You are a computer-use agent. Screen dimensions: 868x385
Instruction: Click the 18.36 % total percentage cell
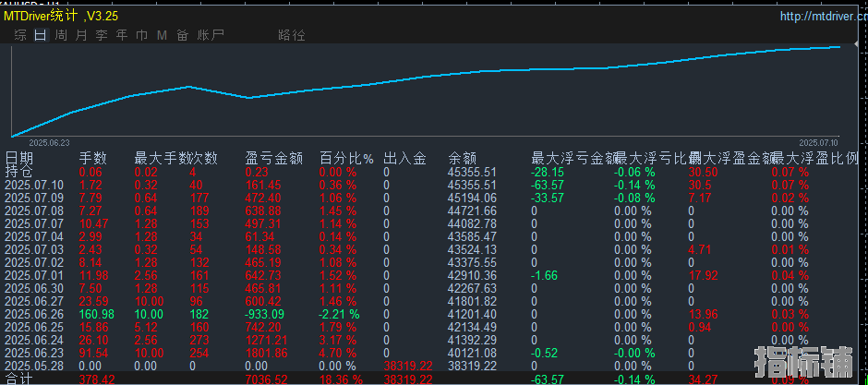click(341, 379)
